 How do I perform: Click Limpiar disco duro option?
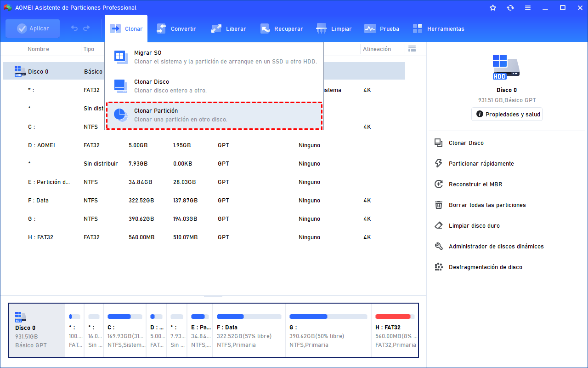(474, 226)
